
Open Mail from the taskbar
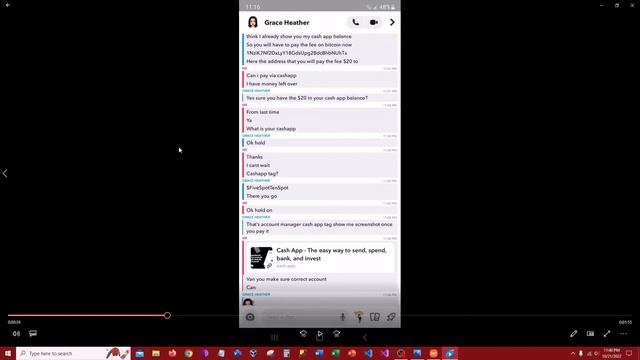click(x=140, y=353)
